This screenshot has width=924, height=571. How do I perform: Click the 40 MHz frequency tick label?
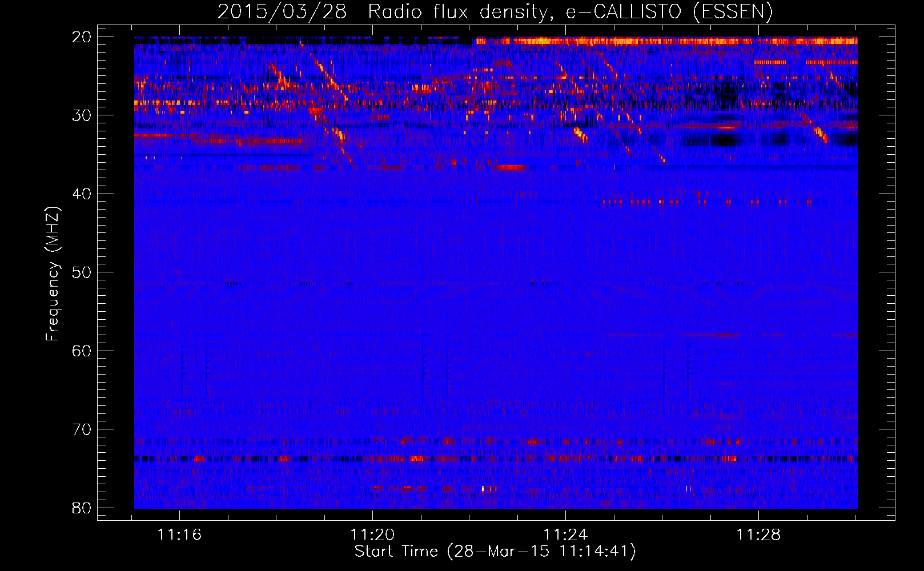click(x=81, y=194)
